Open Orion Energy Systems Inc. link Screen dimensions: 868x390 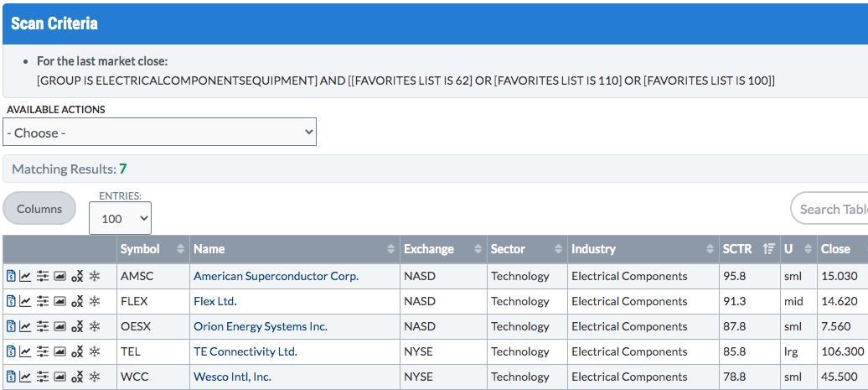pyautogui.click(x=260, y=326)
